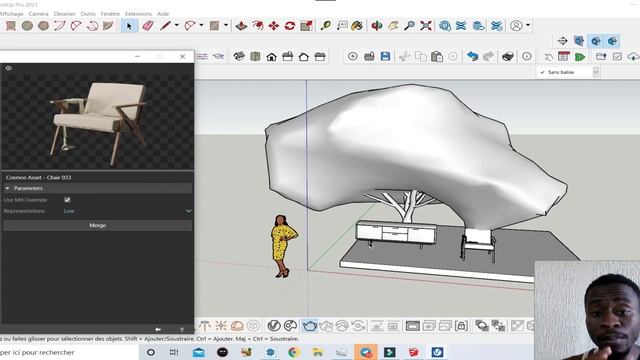Click the Zoom Extents tool
The height and width of the screenshot is (360, 640).
click(x=426, y=26)
